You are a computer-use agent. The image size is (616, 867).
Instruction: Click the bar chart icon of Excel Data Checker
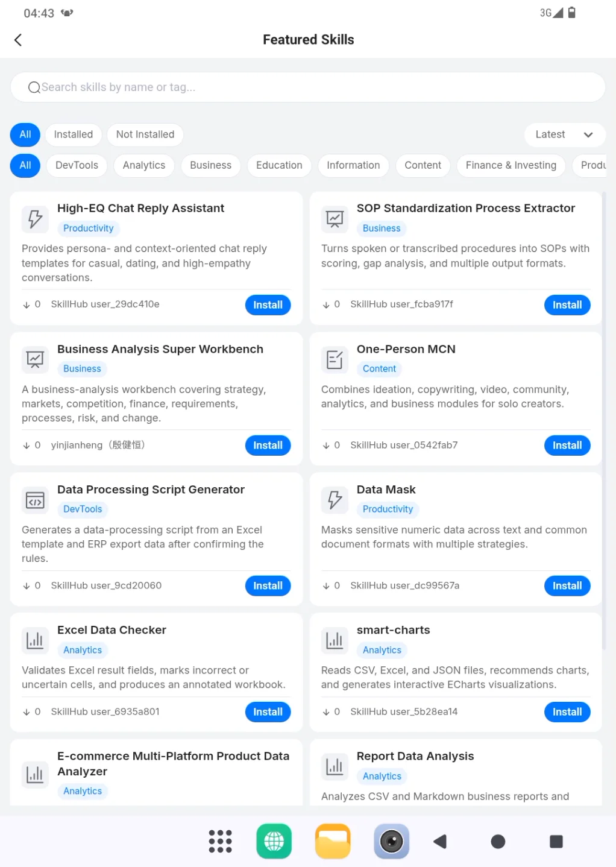click(35, 640)
